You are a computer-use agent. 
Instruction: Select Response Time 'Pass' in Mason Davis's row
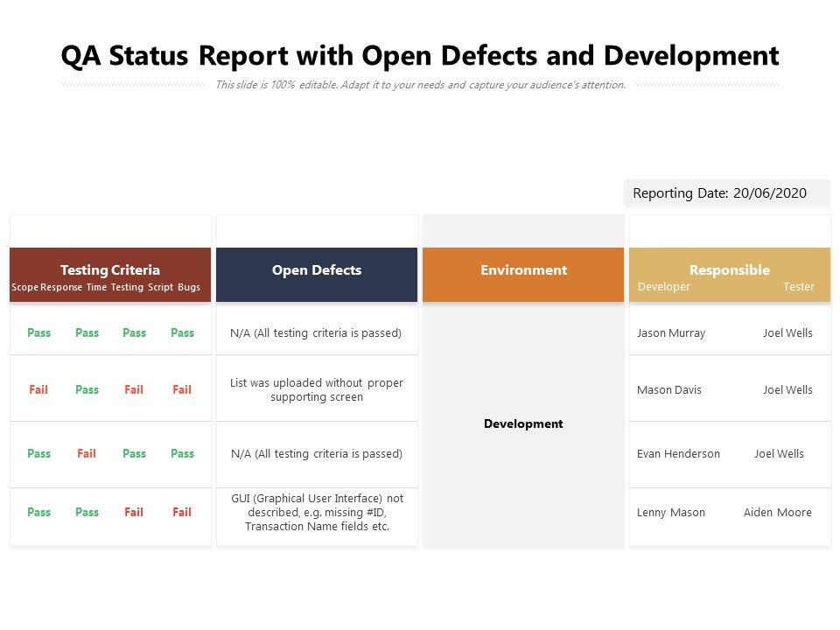tap(87, 389)
